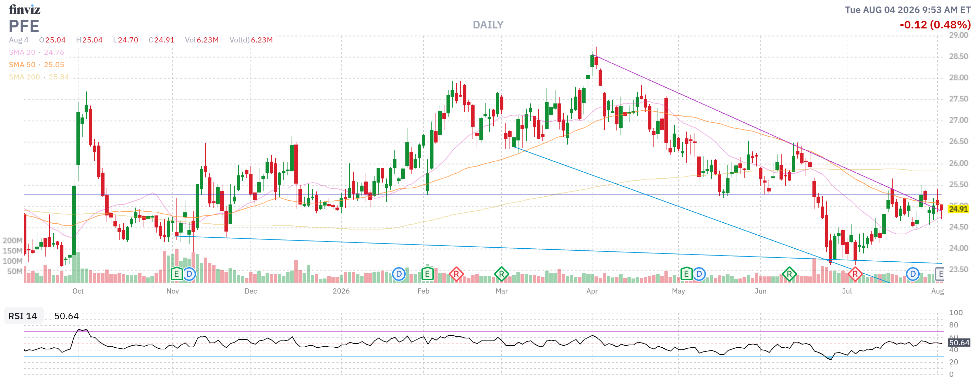Select the blue D dividend marker in May
The image size is (980, 385).
tap(699, 274)
